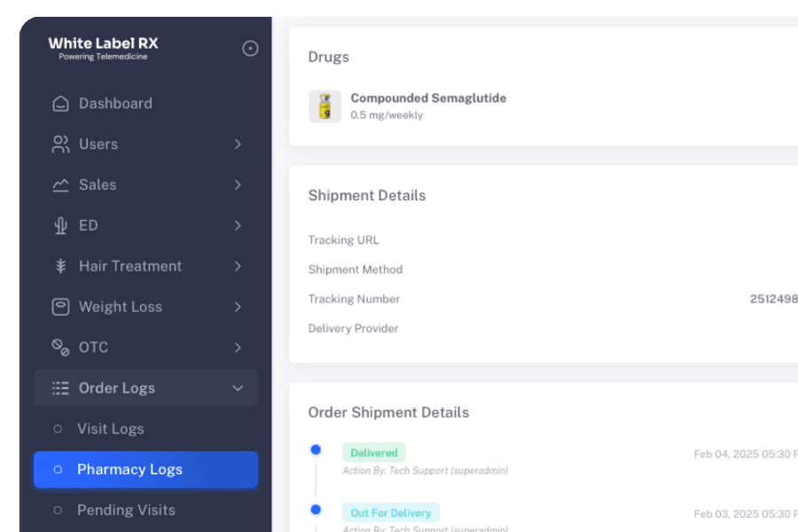Viewport: 798px width, 532px height.
Task: Click the Compounded Semaglutide drug name
Action: tap(428, 98)
